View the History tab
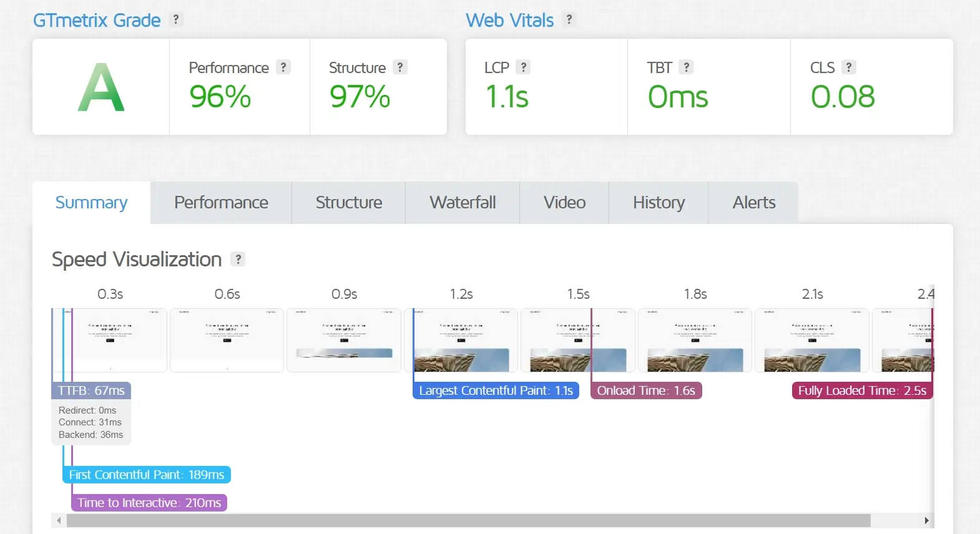Image resolution: width=980 pixels, height=534 pixels. pos(659,203)
